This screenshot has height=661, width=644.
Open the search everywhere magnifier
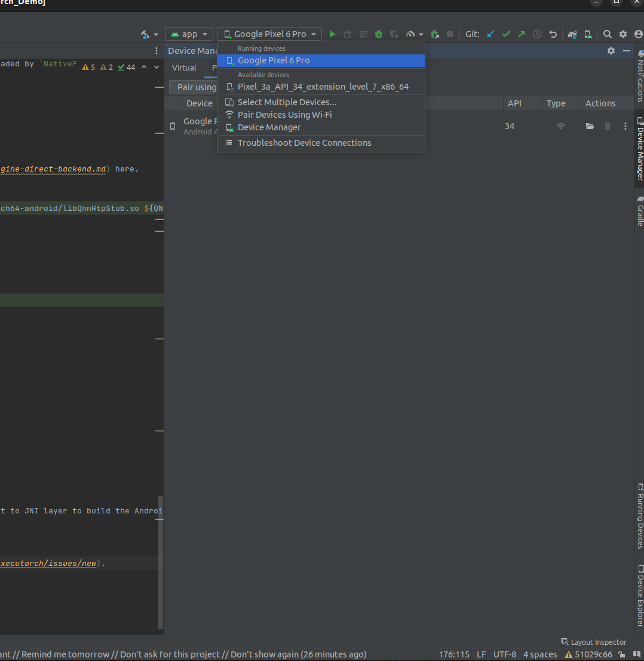pyautogui.click(x=607, y=35)
